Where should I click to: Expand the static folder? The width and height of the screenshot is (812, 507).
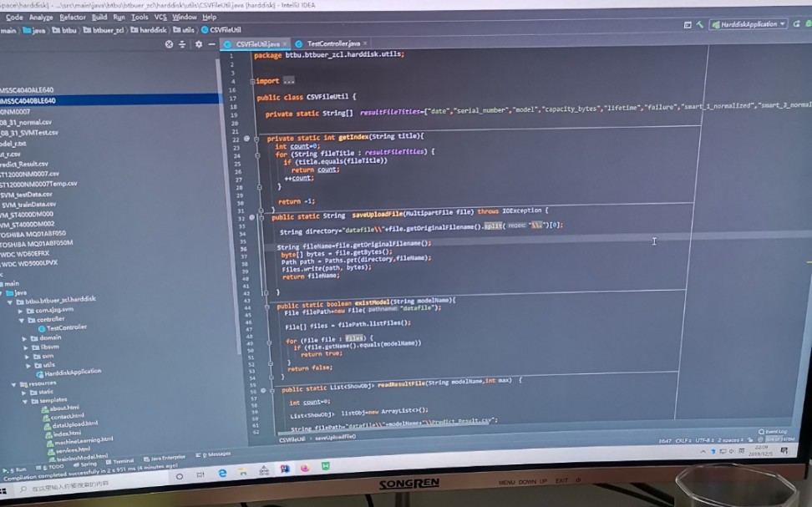coord(23,393)
